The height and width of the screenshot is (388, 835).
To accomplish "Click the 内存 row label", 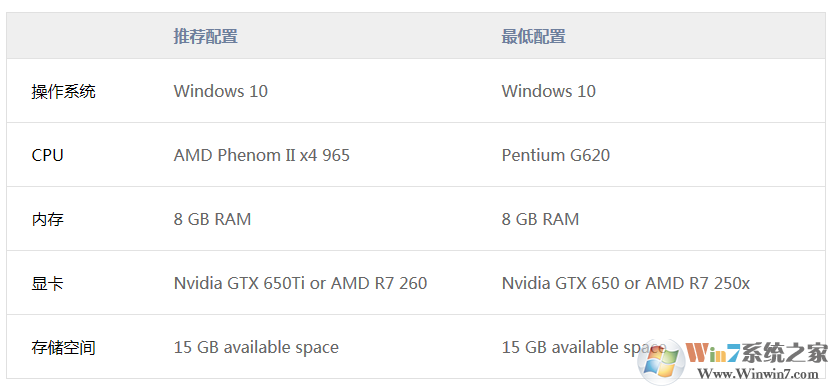I will pyautogui.click(x=47, y=219).
